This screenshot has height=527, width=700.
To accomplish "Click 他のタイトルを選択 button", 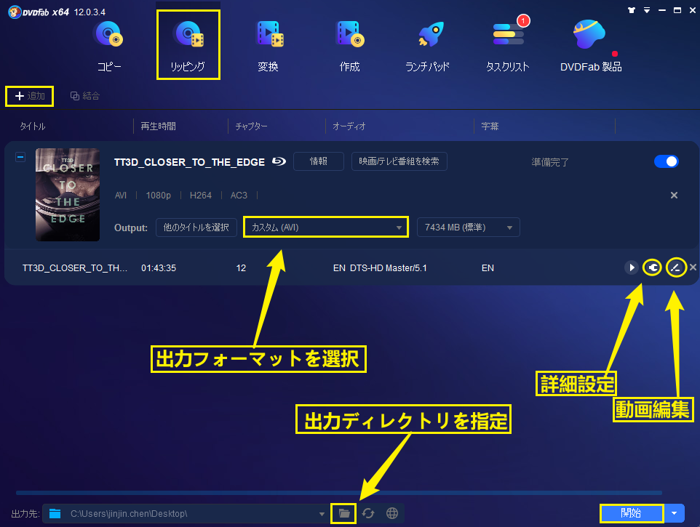I will coord(197,227).
